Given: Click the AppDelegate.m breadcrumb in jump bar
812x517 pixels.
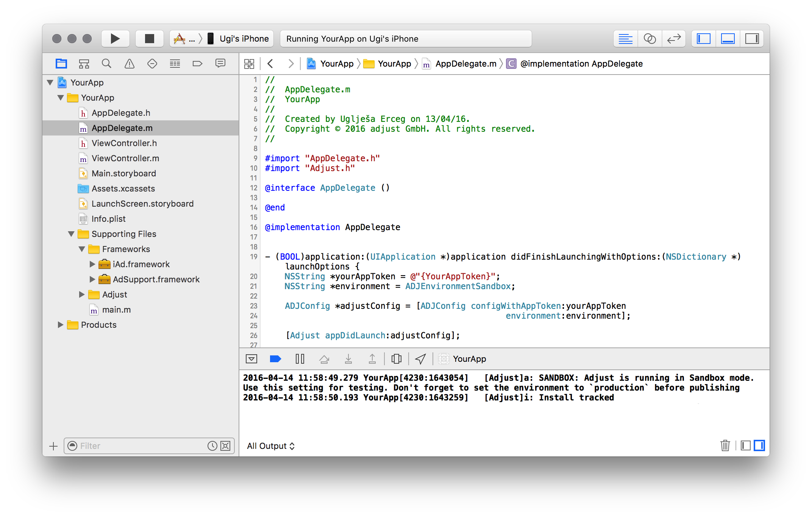Looking at the screenshot, I should (x=465, y=64).
